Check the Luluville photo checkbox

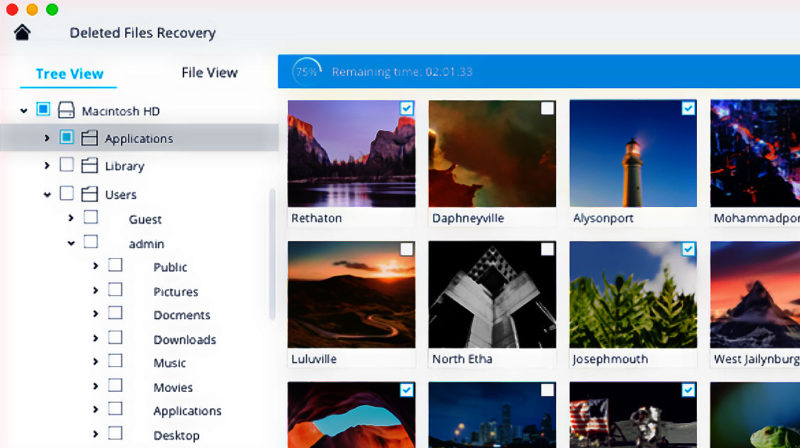pos(407,249)
